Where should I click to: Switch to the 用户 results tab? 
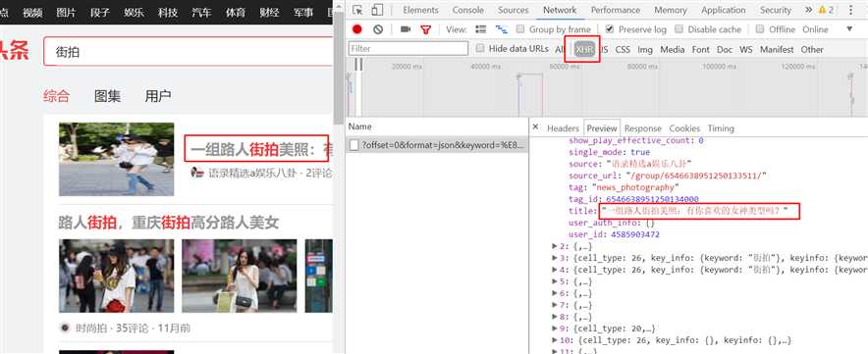coord(158,96)
